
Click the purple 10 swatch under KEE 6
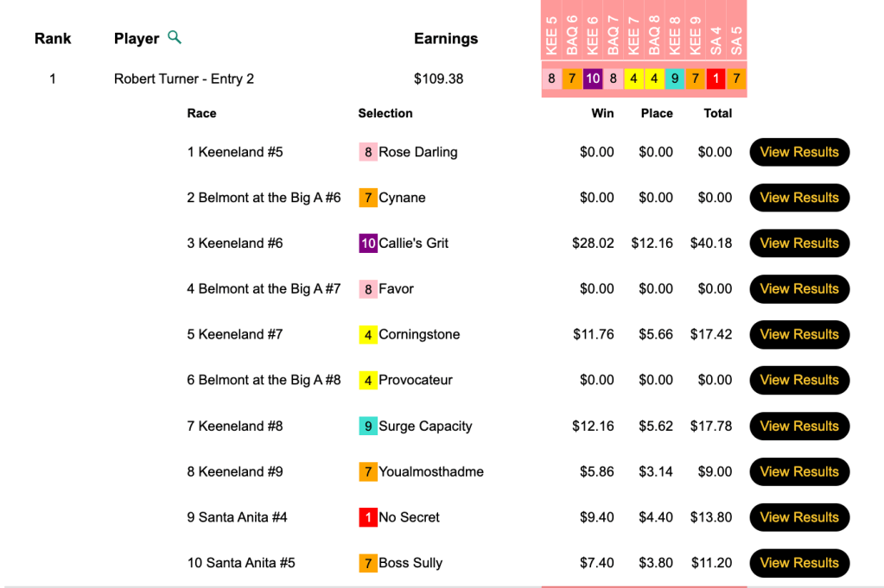click(593, 79)
